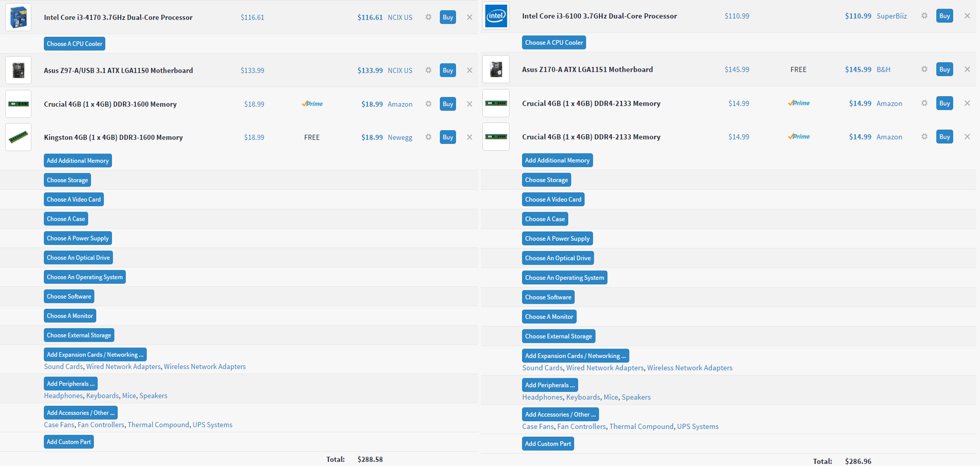The image size is (980, 467).
Task: Open NCIX US merchant link for i3-4170
Action: point(400,17)
